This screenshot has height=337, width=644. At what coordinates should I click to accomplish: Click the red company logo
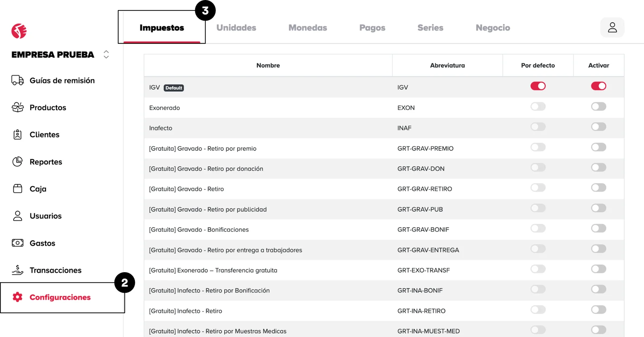click(x=19, y=31)
